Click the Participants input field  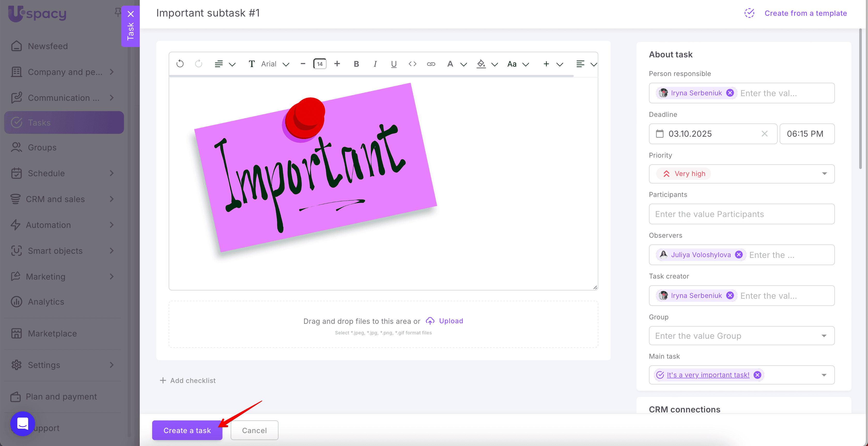pos(741,214)
